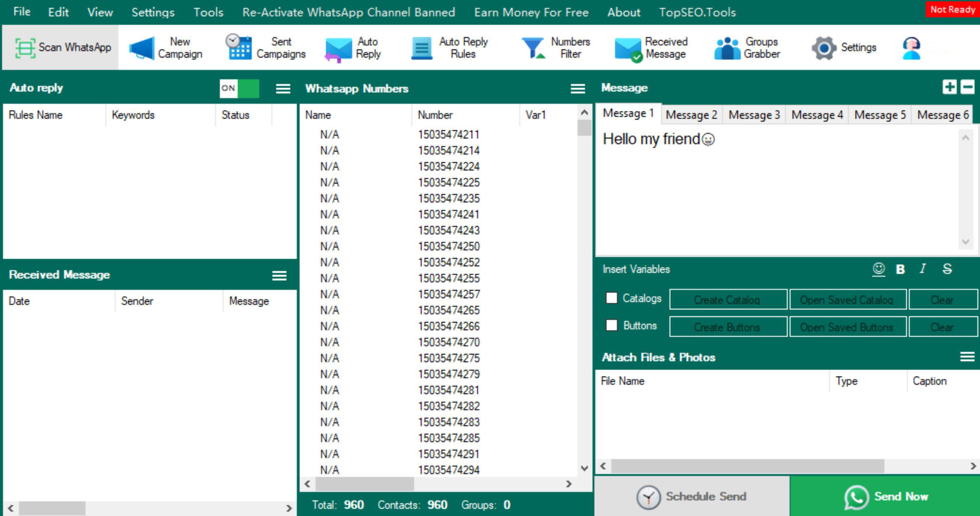980x516 pixels.
Task: Click Received Message horizontal scroll right arrow
Action: [289, 508]
